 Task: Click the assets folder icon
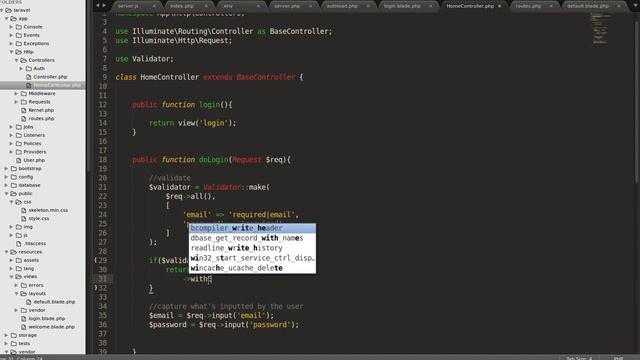19,260
